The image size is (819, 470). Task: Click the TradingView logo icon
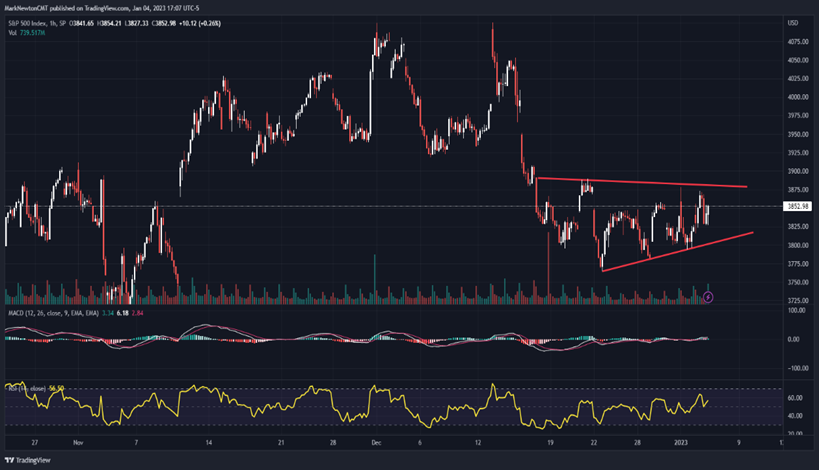[x=9, y=460]
